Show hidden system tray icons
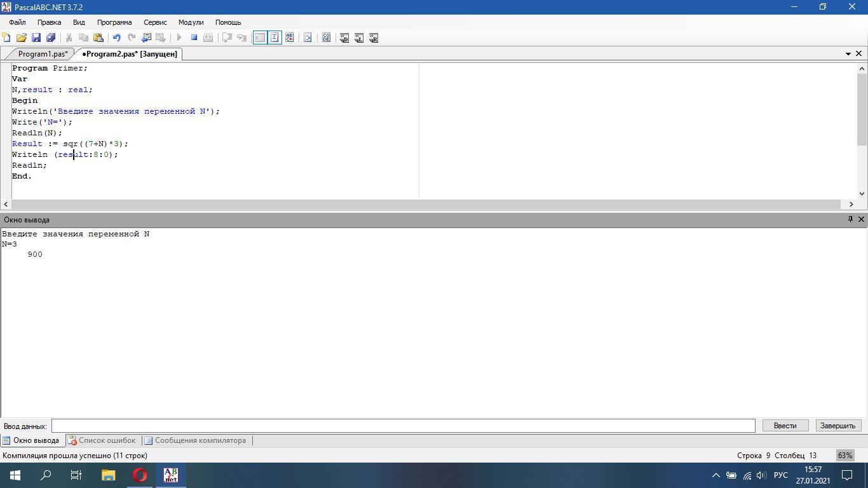This screenshot has height=488, width=868. click(x=715, y=475)
